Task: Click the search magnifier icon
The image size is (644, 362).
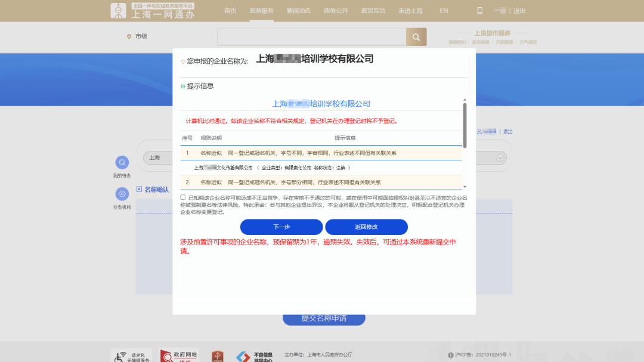Action: tap(416, 36)
